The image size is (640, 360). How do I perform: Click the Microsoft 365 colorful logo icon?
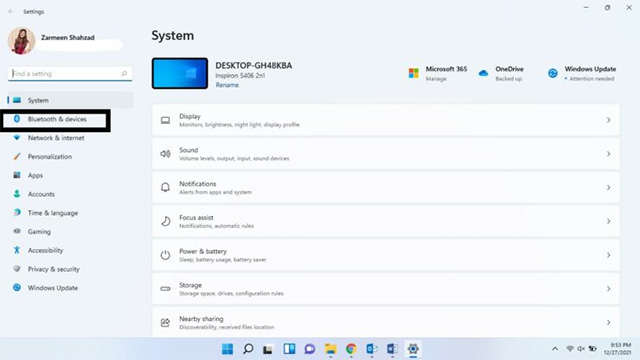[413, 73]
